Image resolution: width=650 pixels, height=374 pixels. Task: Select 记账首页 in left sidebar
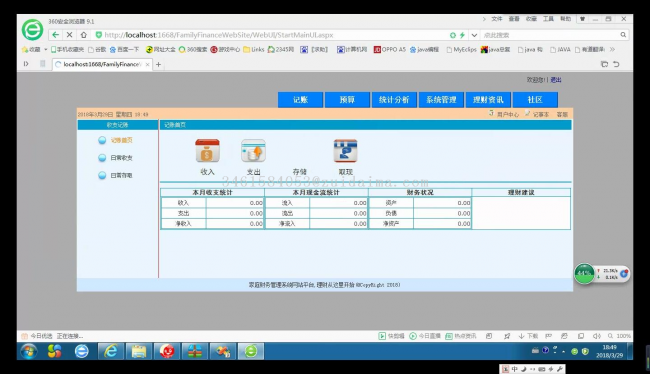click(121, 140)
